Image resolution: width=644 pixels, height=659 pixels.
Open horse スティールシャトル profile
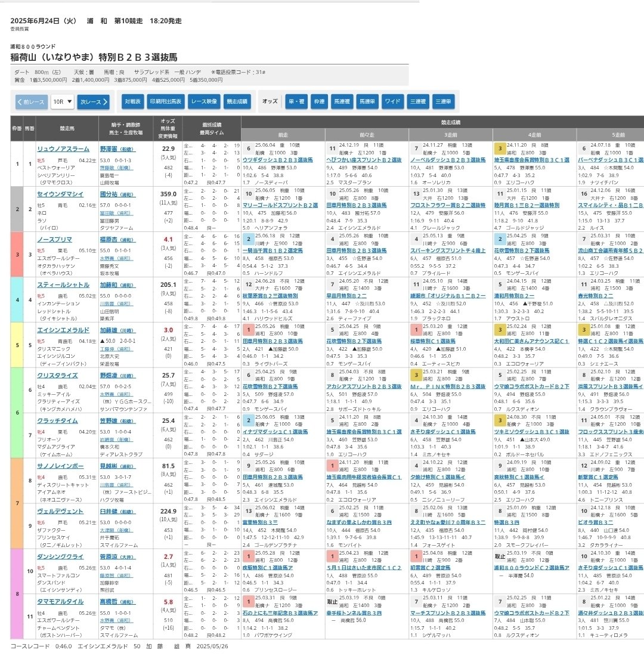(63, 285)
